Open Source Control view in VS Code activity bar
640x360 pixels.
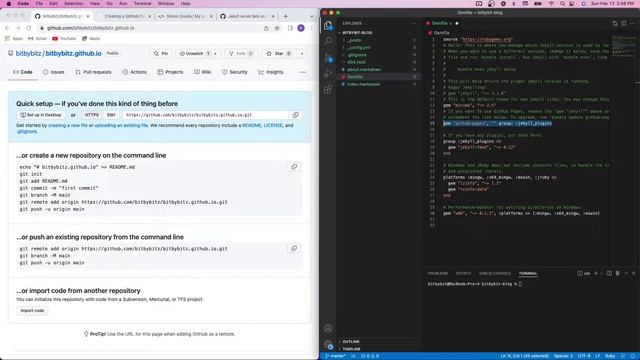(328, 58)
